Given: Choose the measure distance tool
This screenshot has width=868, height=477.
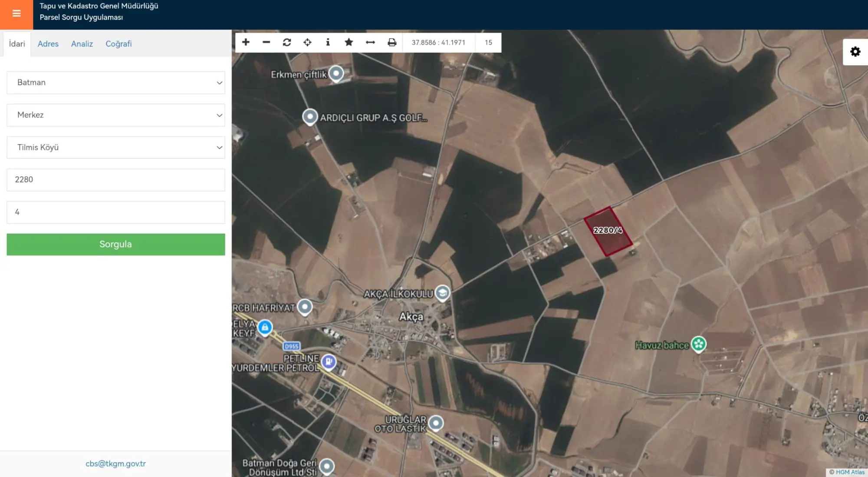Looking at the screenshot, I should coord(370,42).
